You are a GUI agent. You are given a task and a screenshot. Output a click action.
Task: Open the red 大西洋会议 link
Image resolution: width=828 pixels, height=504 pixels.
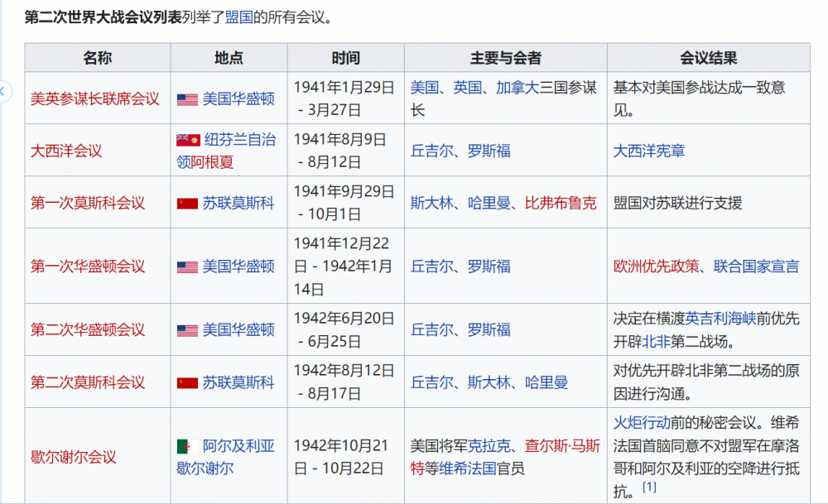(66, 151)
